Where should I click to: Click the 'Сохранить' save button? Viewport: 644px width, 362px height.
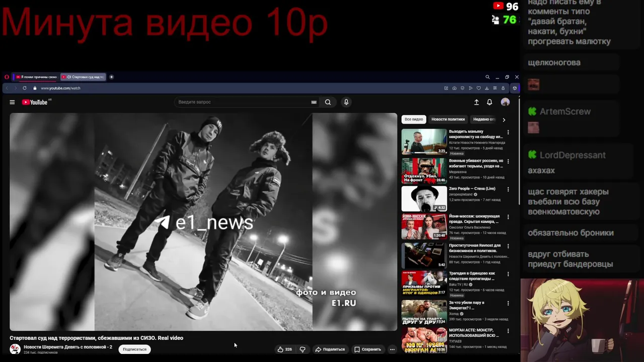367,349
